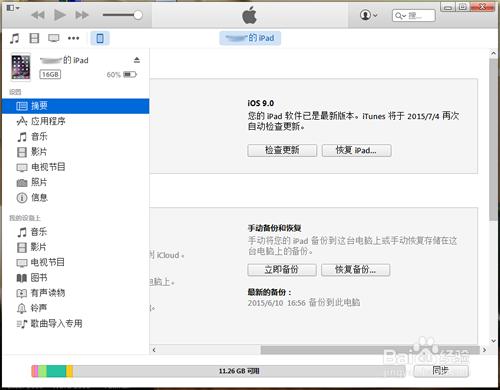Click the 60% battery indicator
The height and width of the screenshot is (390, 500).
tap(122, 75)
